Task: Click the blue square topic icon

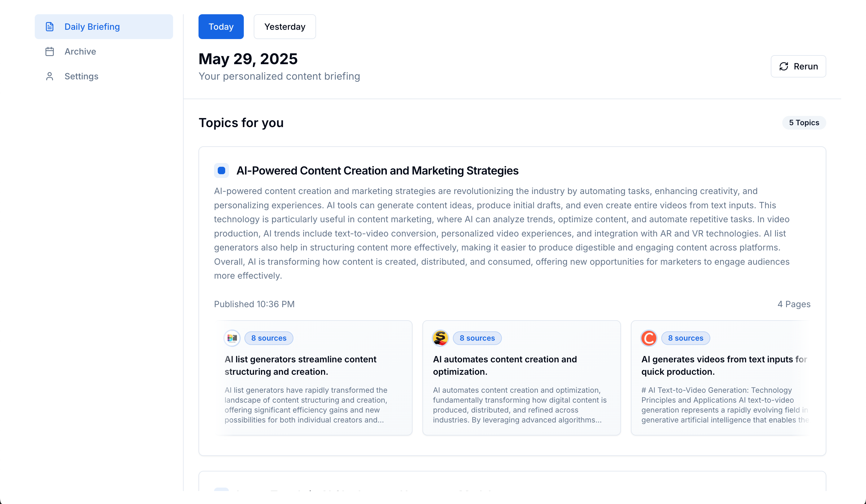Action: [x=221, y=170]
